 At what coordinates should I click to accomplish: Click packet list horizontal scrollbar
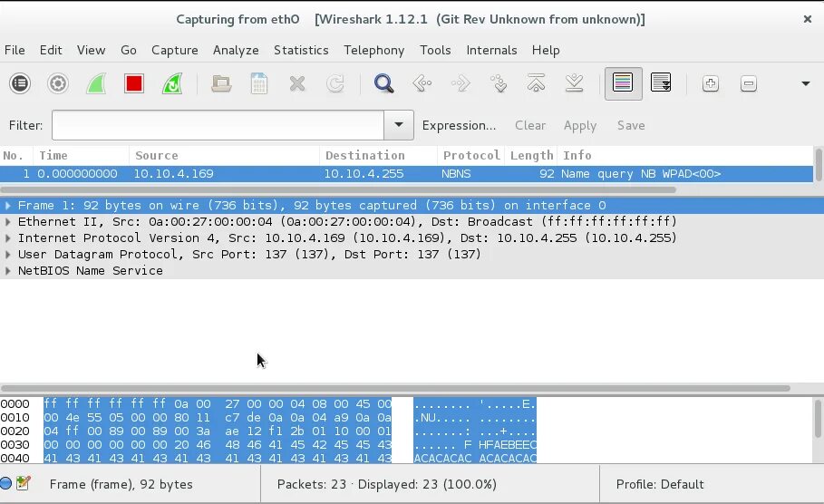338,189
